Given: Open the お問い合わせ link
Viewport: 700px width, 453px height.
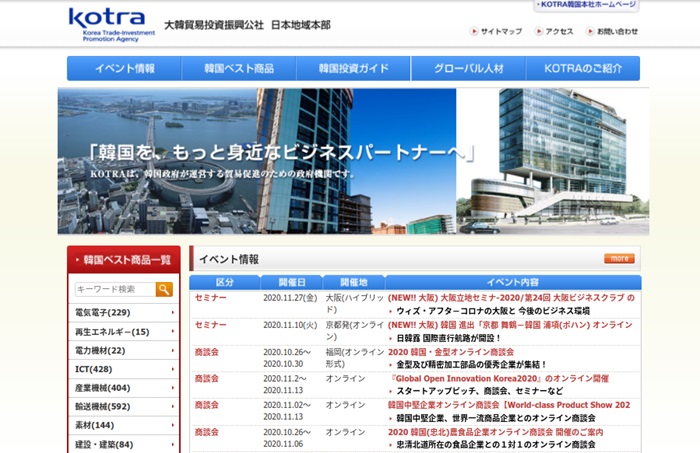Looking at the screenshot, I should [x=617, y=31].
